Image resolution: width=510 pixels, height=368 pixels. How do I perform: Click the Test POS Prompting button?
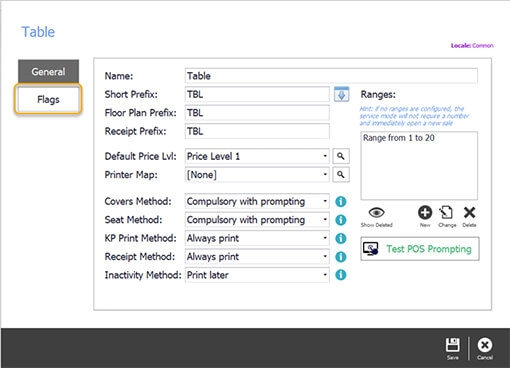click(420, 249)
